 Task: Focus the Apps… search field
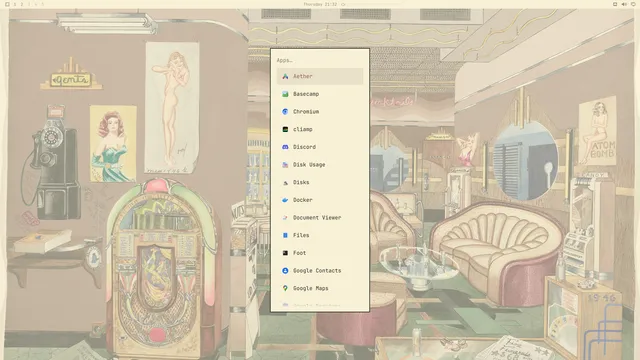320,60
